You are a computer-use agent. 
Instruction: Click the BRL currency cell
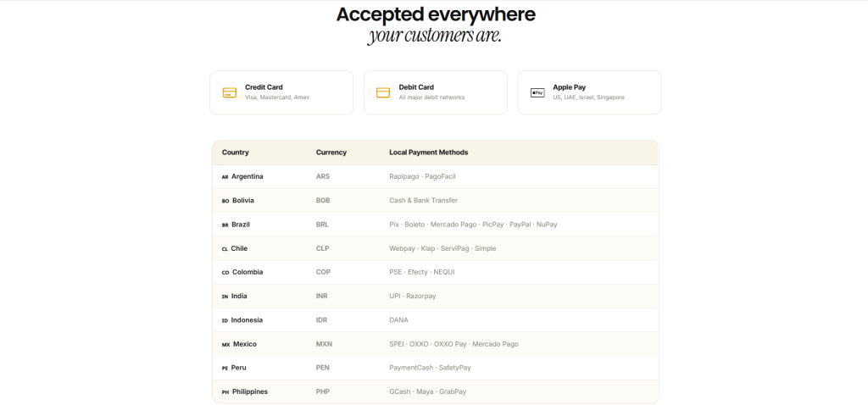(323, 225)
